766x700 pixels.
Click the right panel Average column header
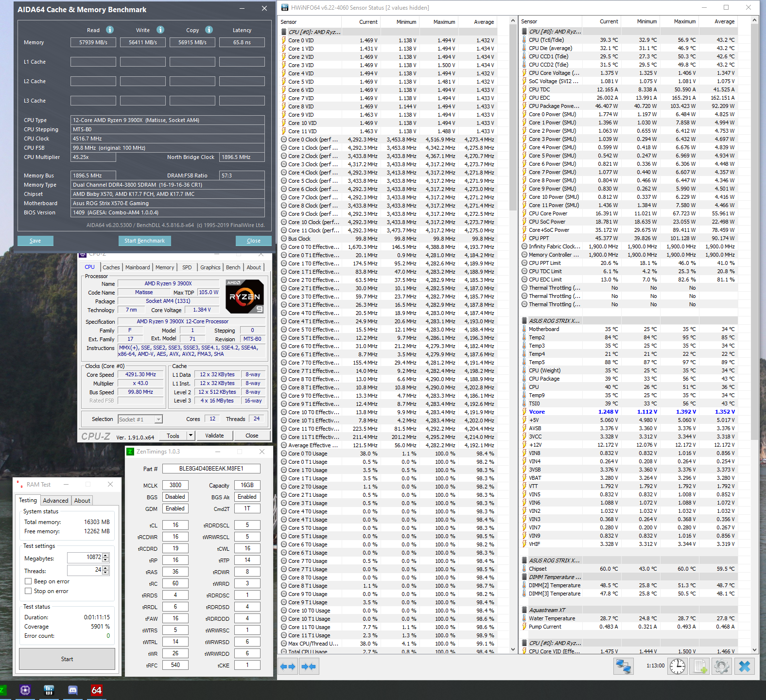click(x=717, y=21)
